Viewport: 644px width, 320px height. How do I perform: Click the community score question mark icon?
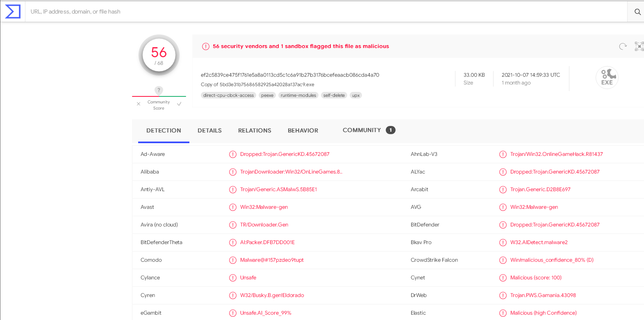[x=159, y=90]
